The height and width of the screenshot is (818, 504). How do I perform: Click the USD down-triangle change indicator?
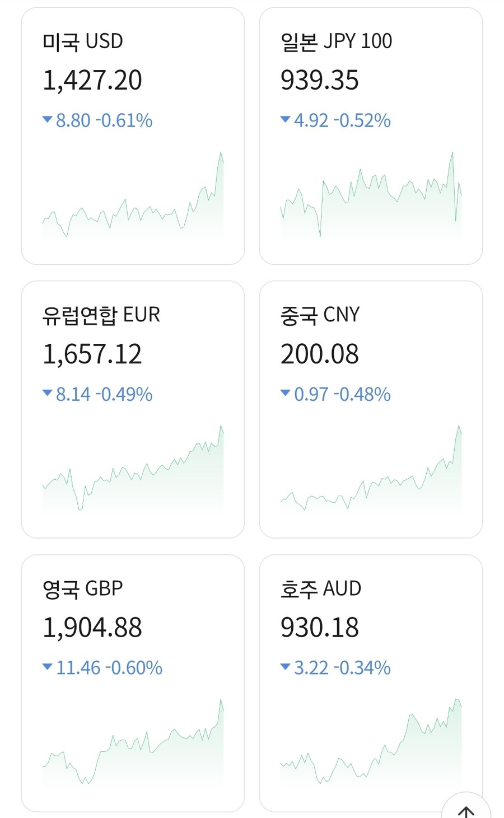[48, 120]
